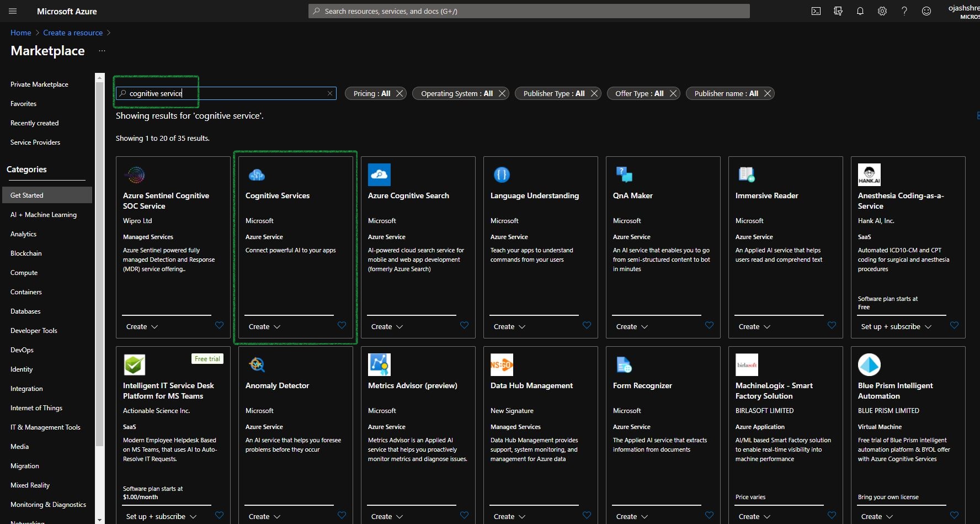Open the portal hamburger menu
Image resolution: width=980 pixels, height=524 pixels.
click(x=13, y=11)
